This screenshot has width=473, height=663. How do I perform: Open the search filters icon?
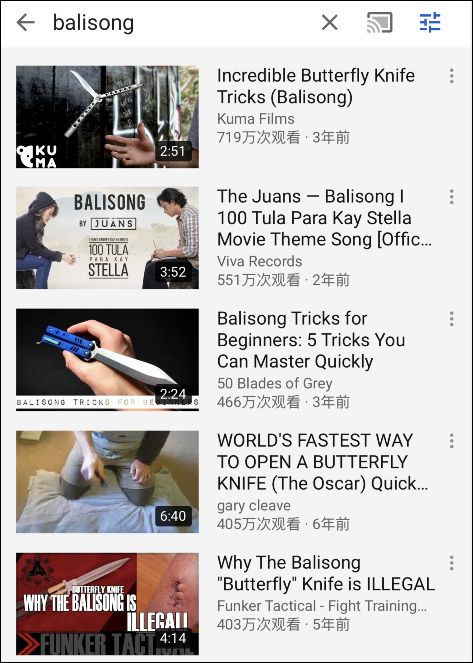pos(430,22)
